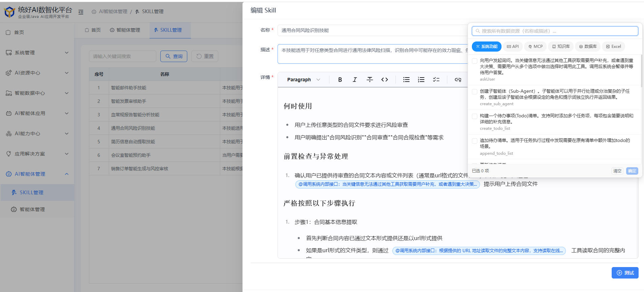Image resolution: width=644 pixels, height=292 pixels.
Task: Click the platform logo icon
Action: point(9,12)
